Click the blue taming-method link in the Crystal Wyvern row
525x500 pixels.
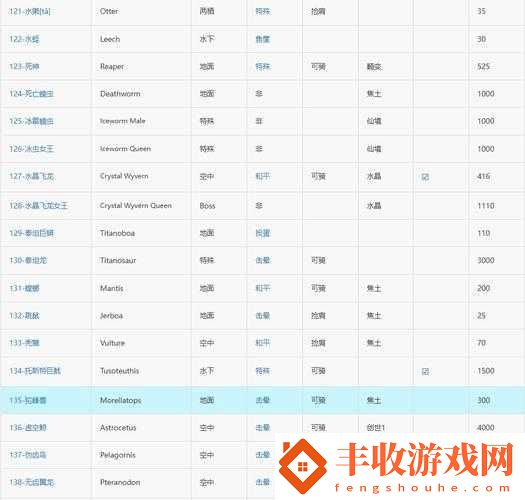pos(263,176)
